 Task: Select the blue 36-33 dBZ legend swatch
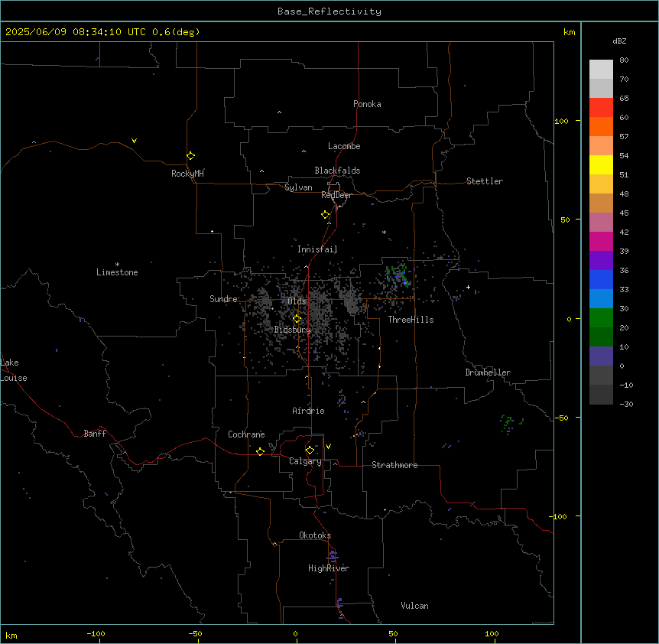click(601, 279)
